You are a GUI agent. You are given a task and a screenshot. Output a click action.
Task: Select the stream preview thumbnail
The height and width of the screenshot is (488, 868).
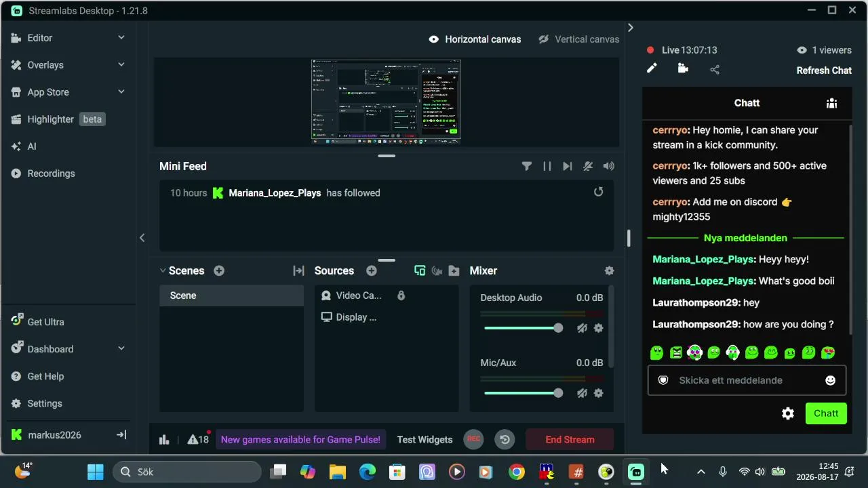coord(386,102)
